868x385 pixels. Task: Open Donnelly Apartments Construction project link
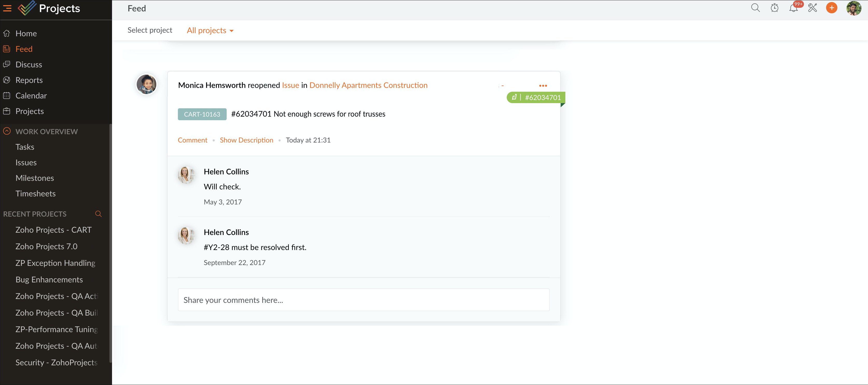pos(368,85)
